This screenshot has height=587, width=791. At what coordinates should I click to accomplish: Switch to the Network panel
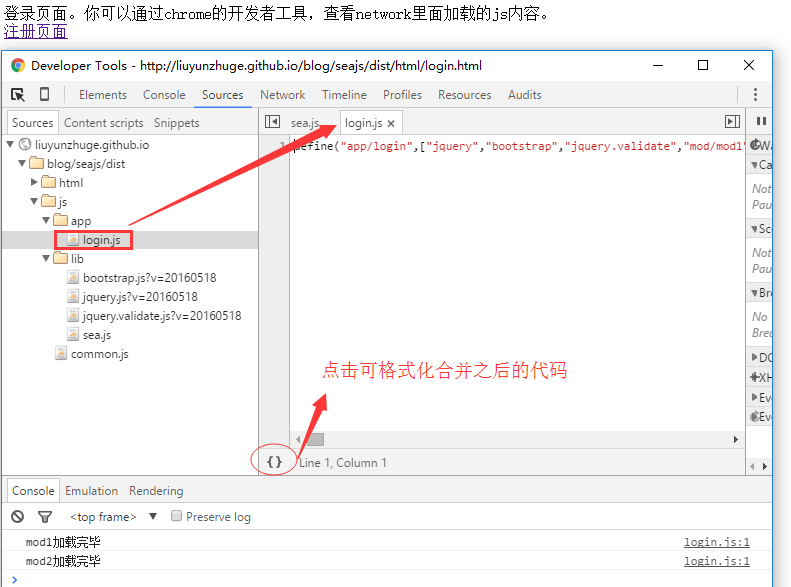click(282, 95)
